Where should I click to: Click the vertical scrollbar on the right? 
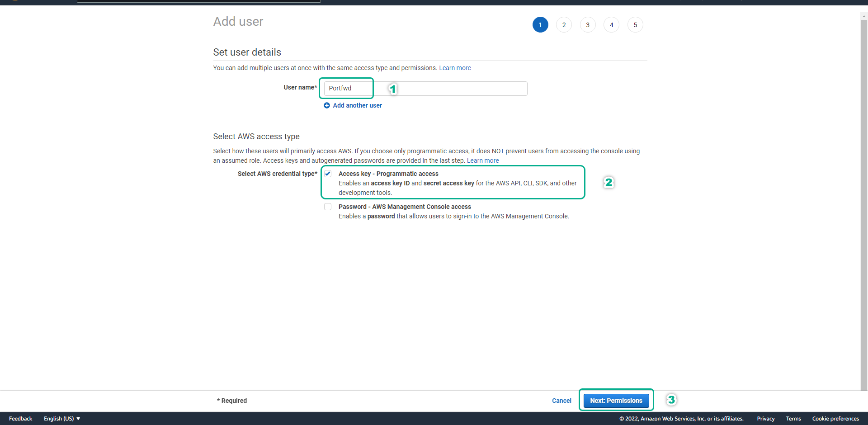(864, 203)
